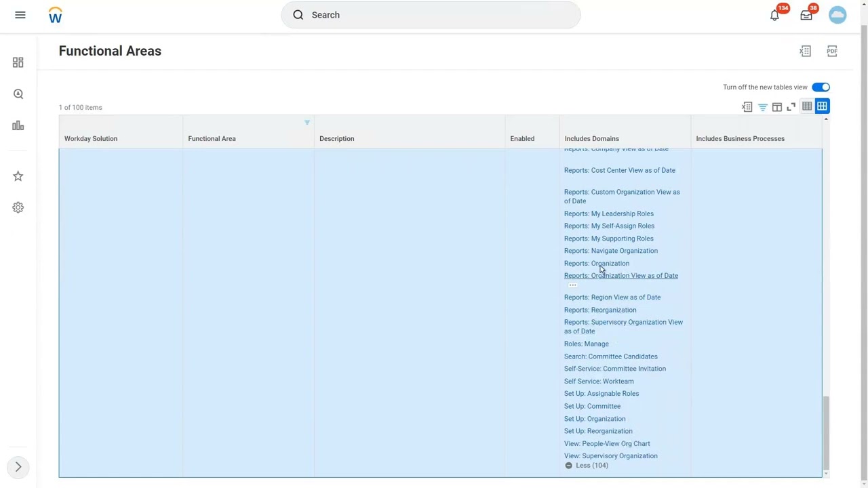Turn off the new tables view toggle
Screen dimensions: 868x488
click(821, 87)
